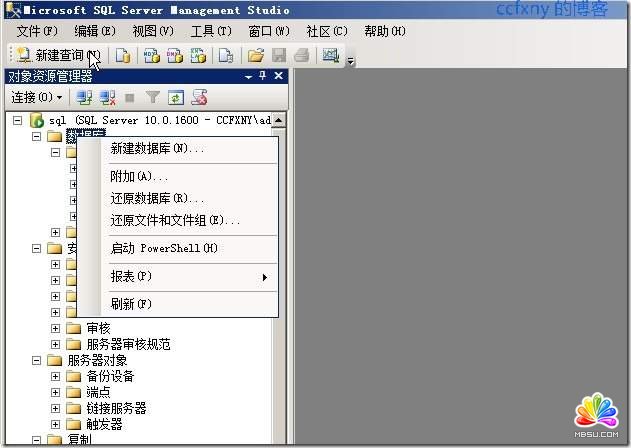631x448 pixels.
Task: Expand the 备份设备 (Backup Devices) folder
Action: point(56,376)
